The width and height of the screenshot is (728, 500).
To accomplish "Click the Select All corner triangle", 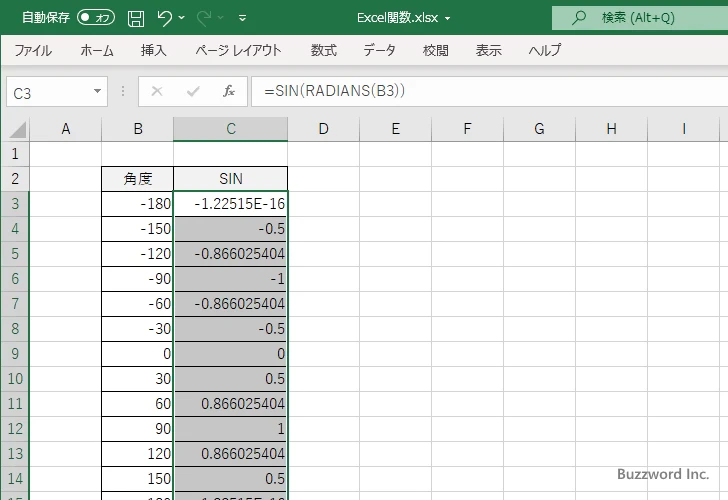I will 18,130.
